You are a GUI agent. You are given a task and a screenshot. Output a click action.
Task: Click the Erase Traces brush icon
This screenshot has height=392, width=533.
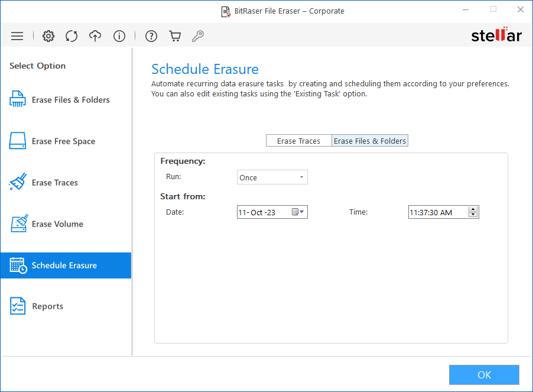[x=18, y=182]
